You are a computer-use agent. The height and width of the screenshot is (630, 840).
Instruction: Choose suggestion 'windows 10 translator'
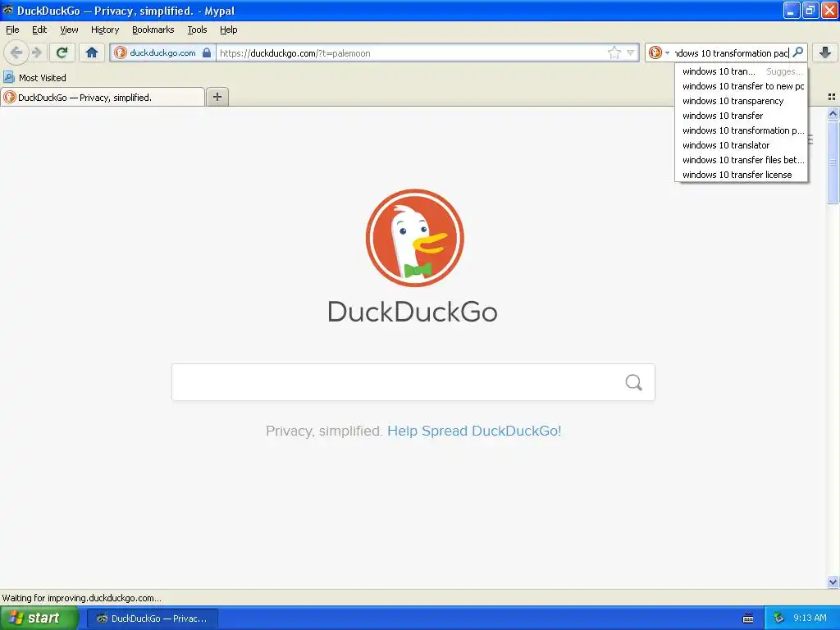pos(742,145)
